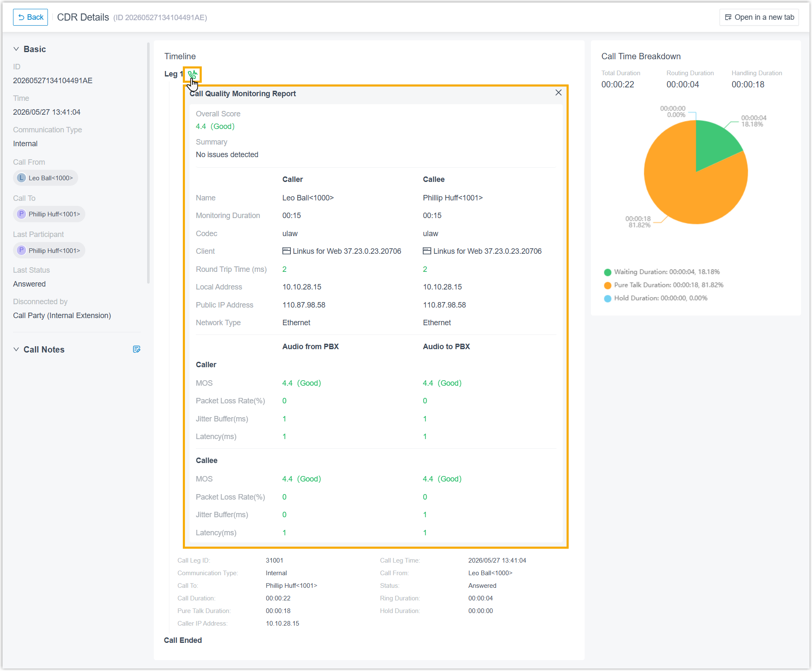The height and width of the screenshot is (671, 812).
Task: Click the call quality icon next to Leg 1
Action: tap(192, 74)
